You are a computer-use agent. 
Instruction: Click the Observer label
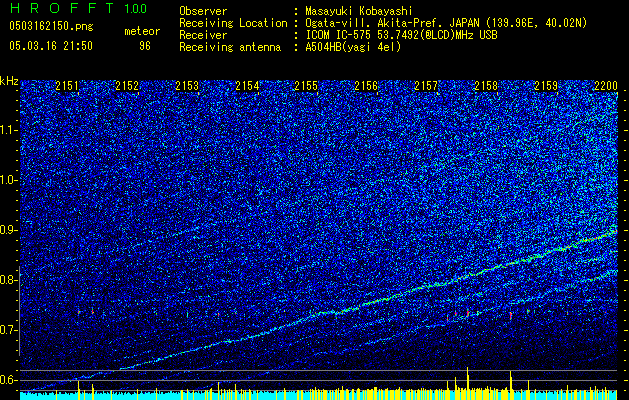pyautogui.click(x=203, y=11)
